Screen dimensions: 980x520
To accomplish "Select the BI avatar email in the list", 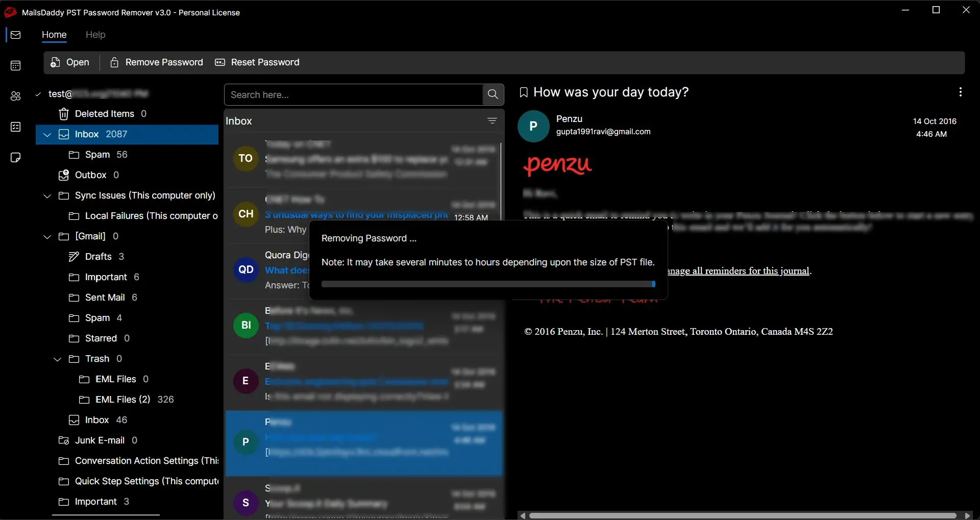I will (x=362, y=326).
